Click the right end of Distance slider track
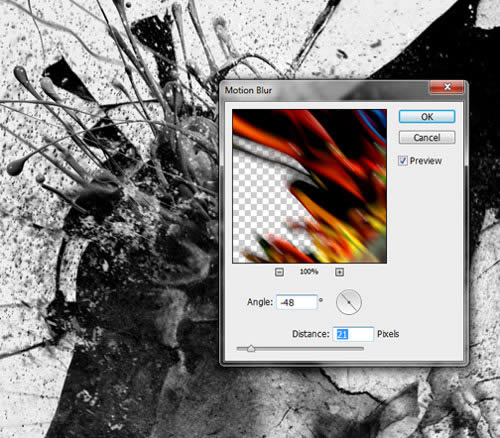Viewport: 500px width, 438px height. pyautogui.click(x=362, y=348)
